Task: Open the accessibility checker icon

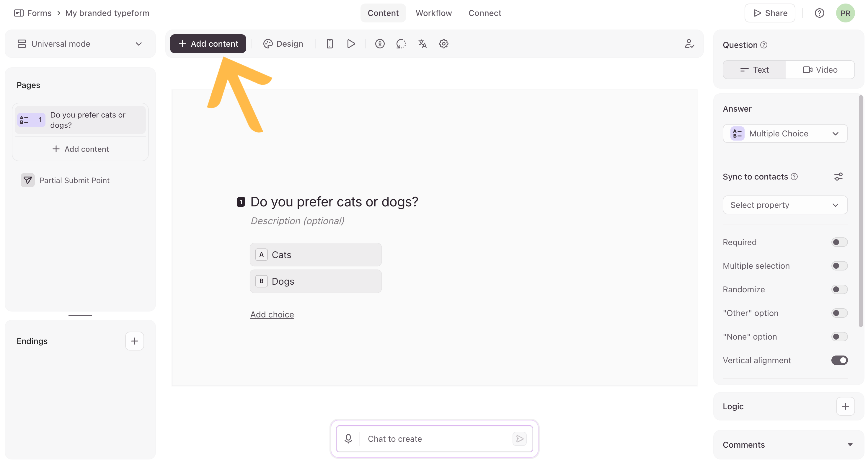Action: point(380,44)
